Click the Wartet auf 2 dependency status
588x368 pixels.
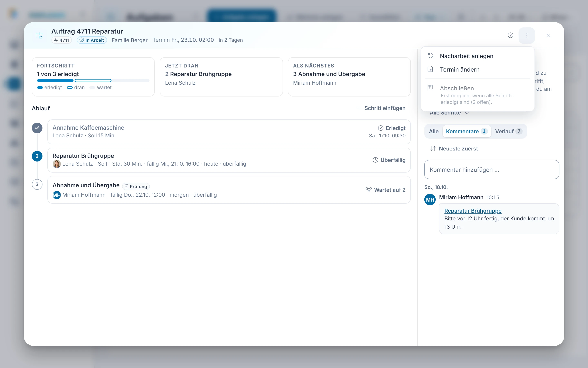[385, 190]
